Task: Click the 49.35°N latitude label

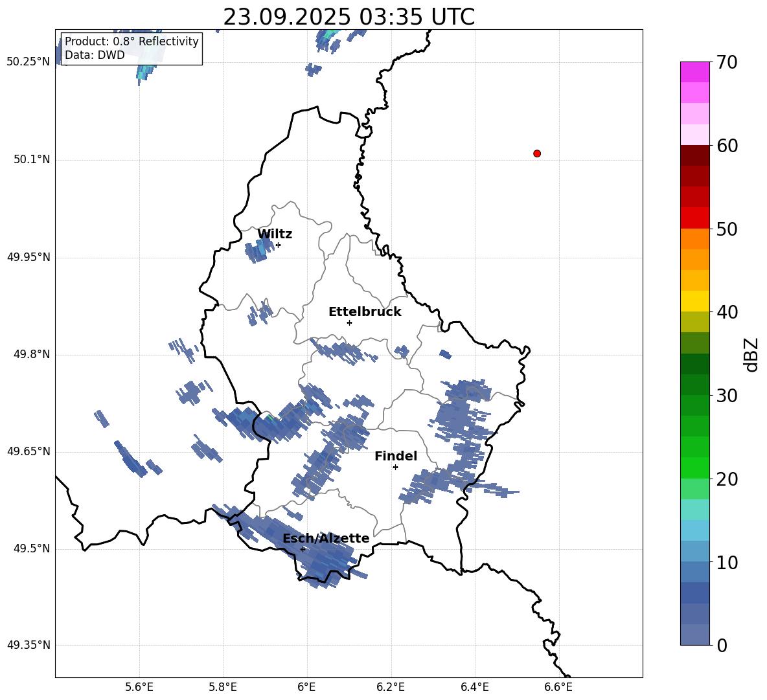Action: 29,645
